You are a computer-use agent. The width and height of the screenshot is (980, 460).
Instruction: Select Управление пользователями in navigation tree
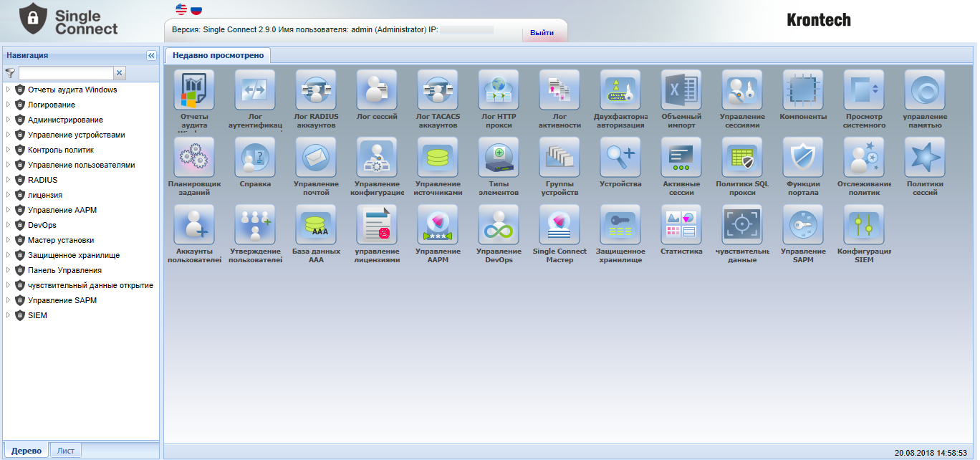click(x=81, y=165)
